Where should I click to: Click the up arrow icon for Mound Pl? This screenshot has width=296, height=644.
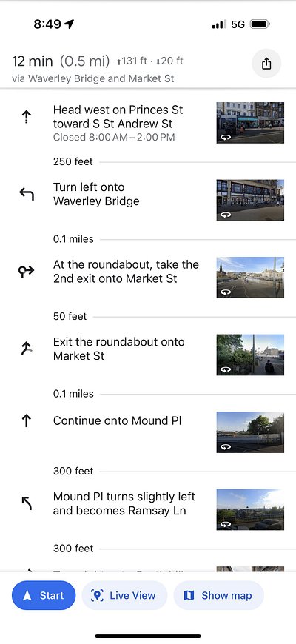point(27,420)
